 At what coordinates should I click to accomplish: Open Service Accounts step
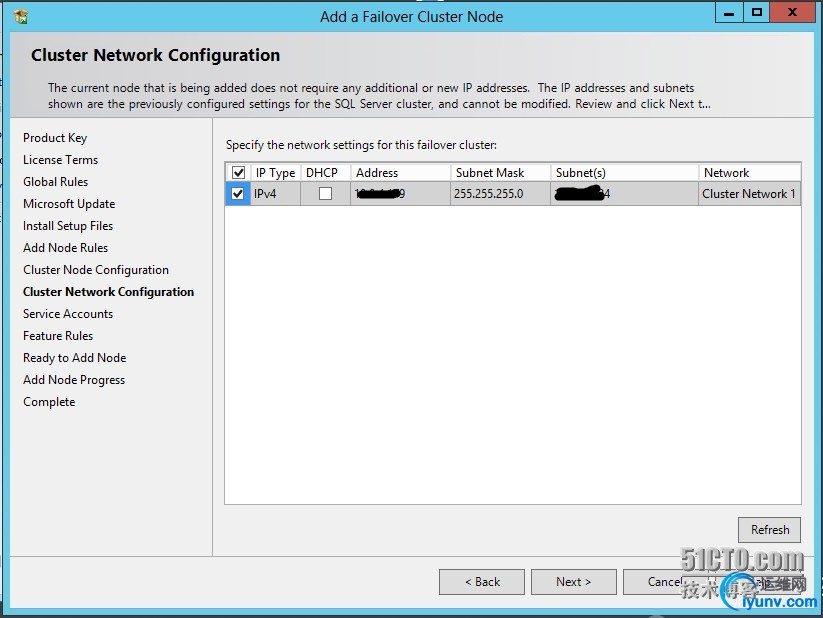coord(68,314)
